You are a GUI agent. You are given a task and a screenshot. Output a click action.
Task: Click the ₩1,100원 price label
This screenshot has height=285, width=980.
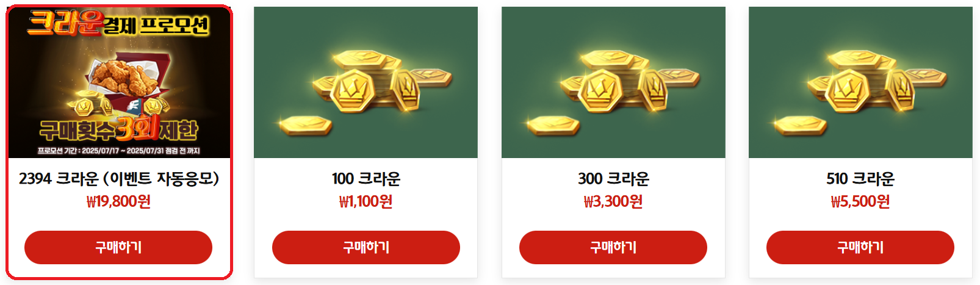pos(366,201)
